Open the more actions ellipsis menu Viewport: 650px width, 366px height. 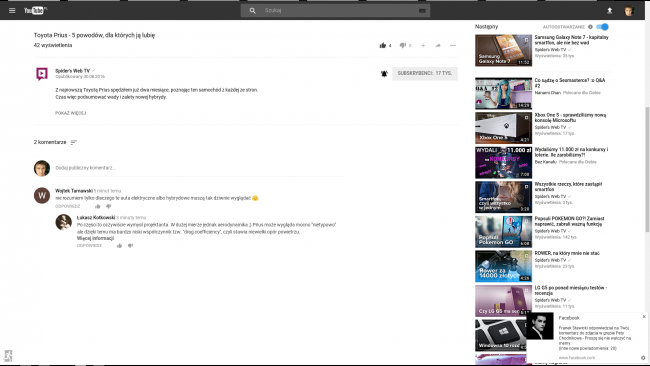click(x=453, y=45)
